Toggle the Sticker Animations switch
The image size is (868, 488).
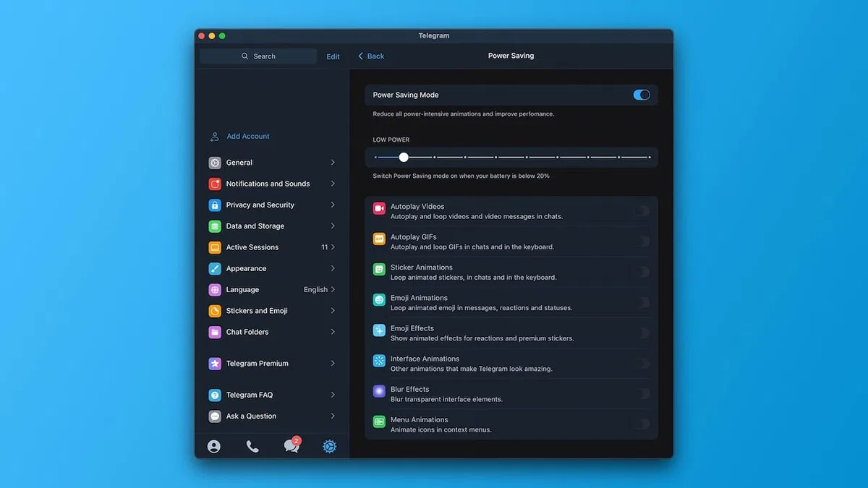pos(642,272)
